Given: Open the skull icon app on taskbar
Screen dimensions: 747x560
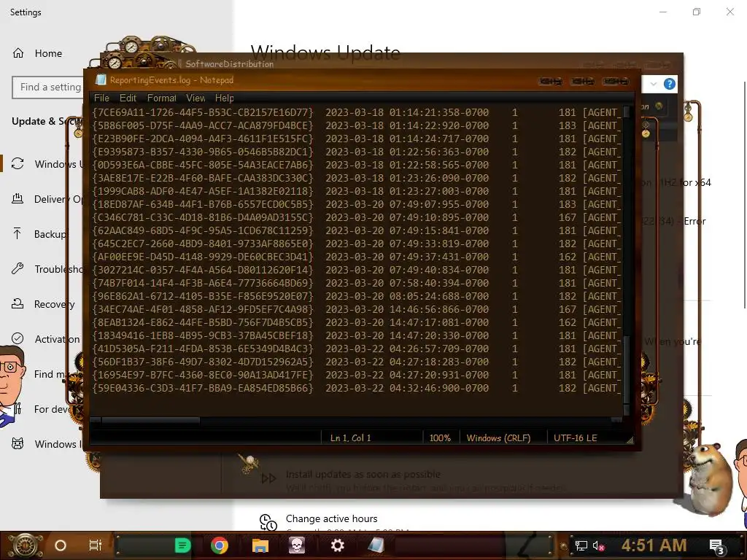Looking at the screenshot, I should (x=297, y=545).
